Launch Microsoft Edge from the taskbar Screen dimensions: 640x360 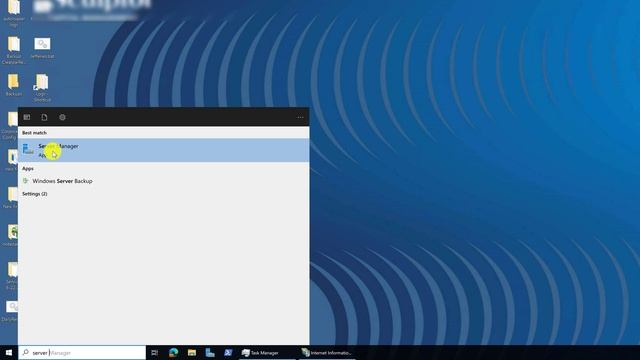coord(173,353)
